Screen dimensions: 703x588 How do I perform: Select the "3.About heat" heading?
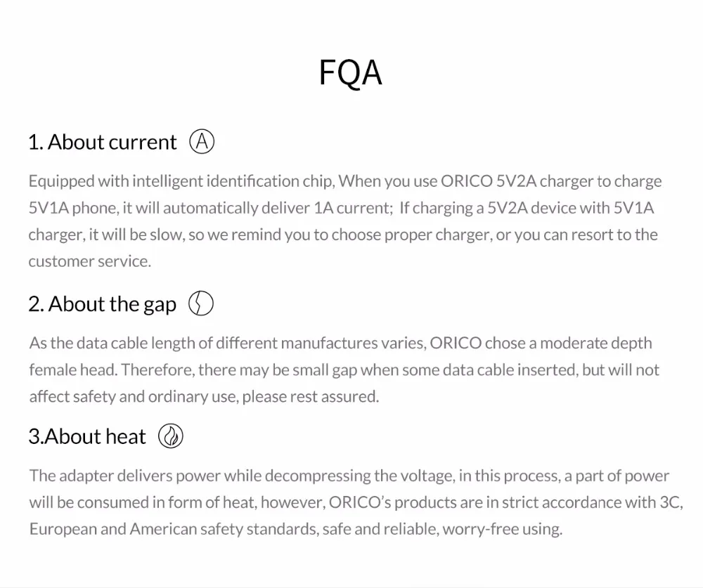click(87, 437)
